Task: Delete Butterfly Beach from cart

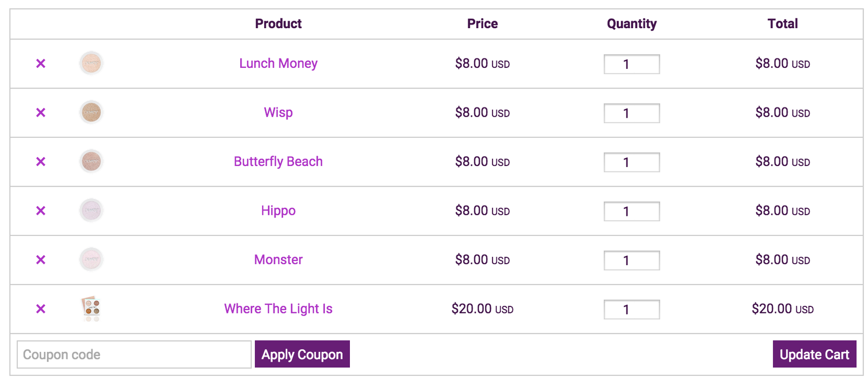Action: pos(41,162)
